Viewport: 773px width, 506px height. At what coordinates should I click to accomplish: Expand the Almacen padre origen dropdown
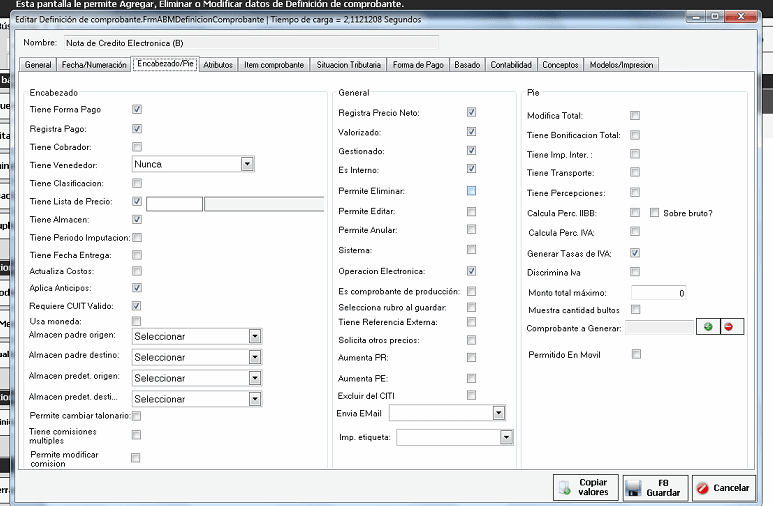(255, 337)
